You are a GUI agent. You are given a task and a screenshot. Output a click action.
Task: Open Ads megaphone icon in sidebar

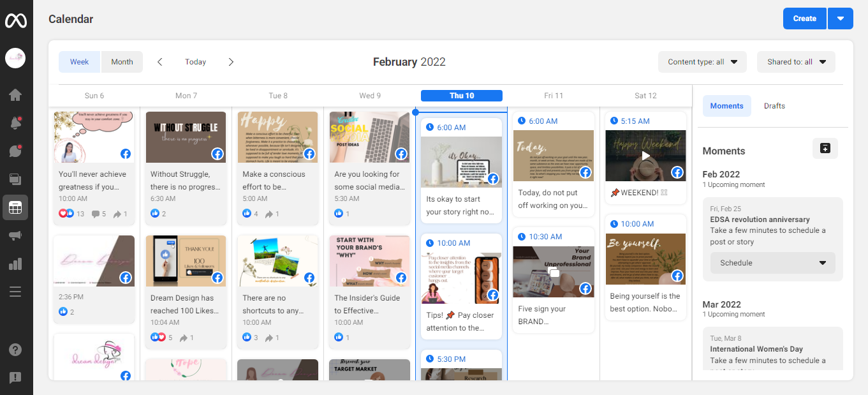(x=15, y=235)
